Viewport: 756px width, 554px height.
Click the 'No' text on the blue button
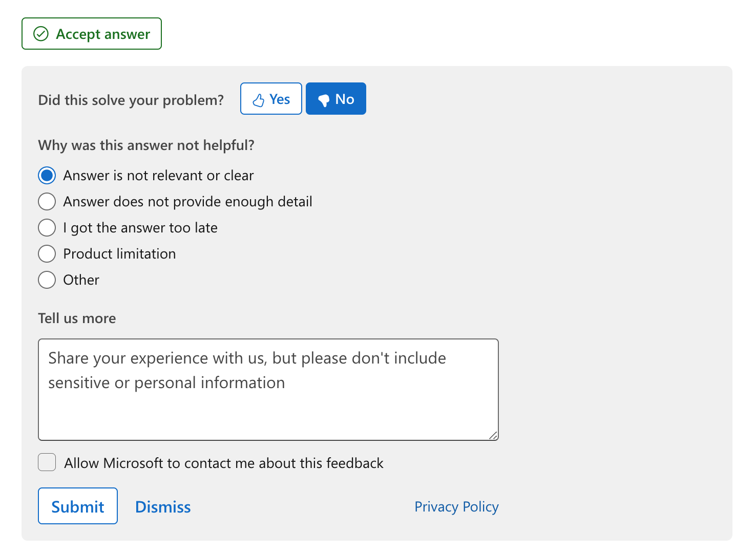[345, 99]
